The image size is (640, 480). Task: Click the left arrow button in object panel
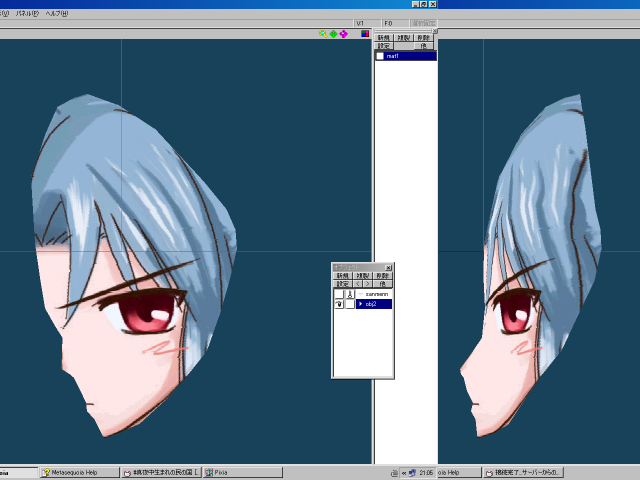358,284
